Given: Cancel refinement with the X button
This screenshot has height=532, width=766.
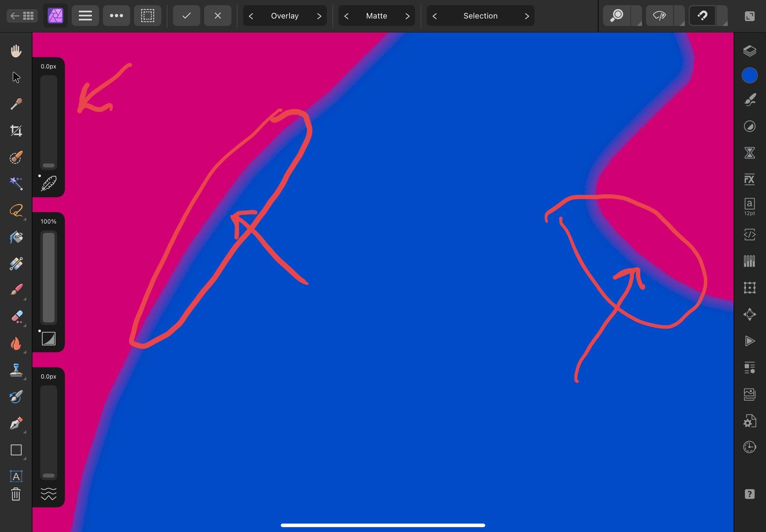Looking at the screenshot, I should pyautogui.click(x=217, y=16).
